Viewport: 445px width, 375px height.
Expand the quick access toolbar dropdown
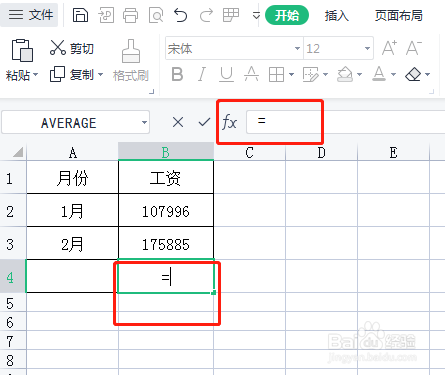256,15
